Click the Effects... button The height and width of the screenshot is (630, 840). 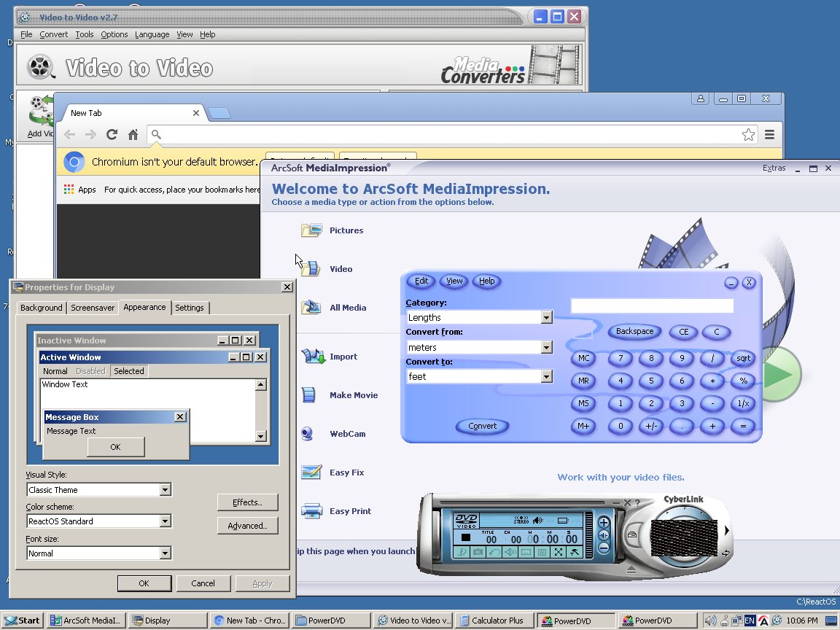point(247,502)
